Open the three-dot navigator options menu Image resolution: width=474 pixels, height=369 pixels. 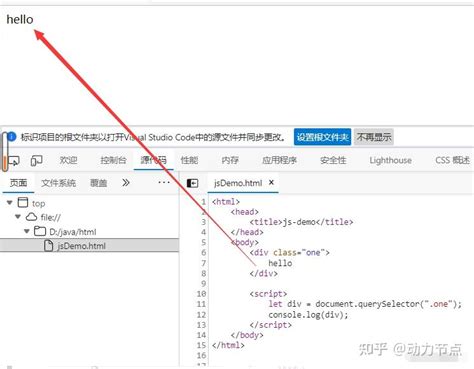(164, 182)
